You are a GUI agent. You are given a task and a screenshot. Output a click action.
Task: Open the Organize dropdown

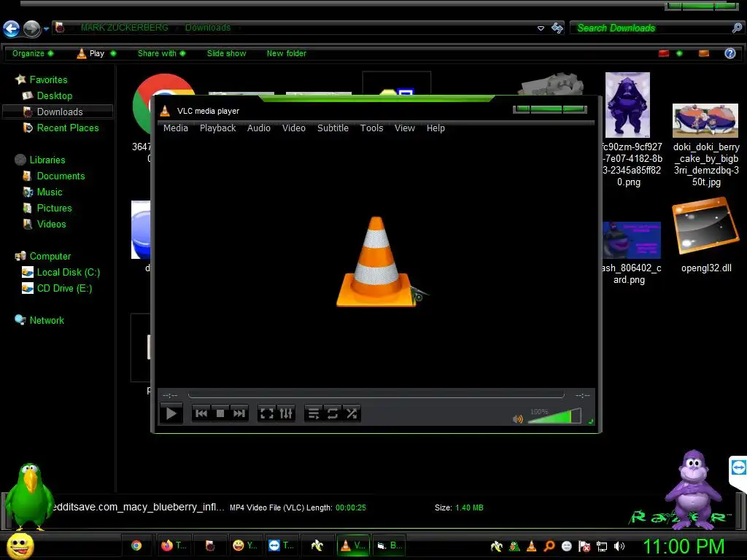[x=33, y=53]
